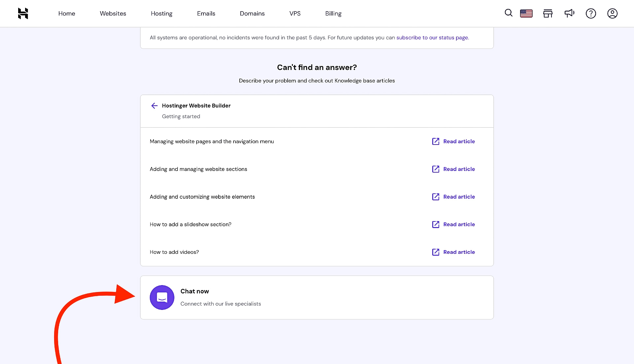Viewport: 634px width, 364px height.
Task: Click the Domains navigation menu item
Action: (252, 14)
